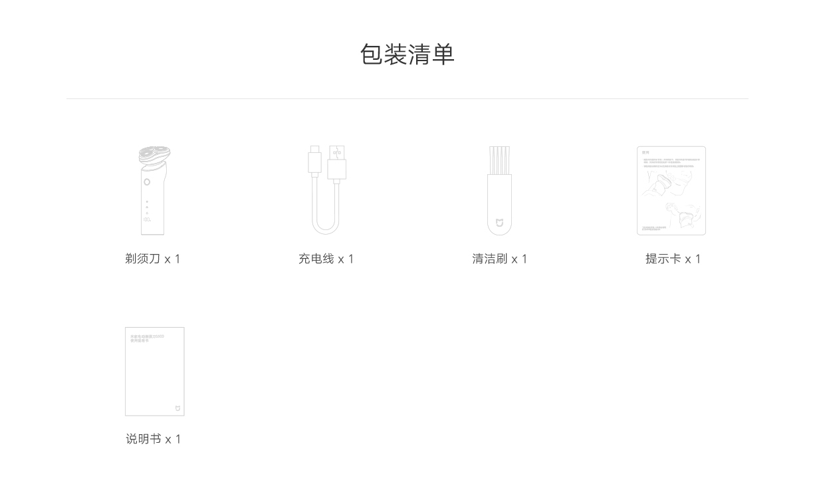Click the Mi logo on the manual cover
The image size is (815, 504).
pos(177,408)
